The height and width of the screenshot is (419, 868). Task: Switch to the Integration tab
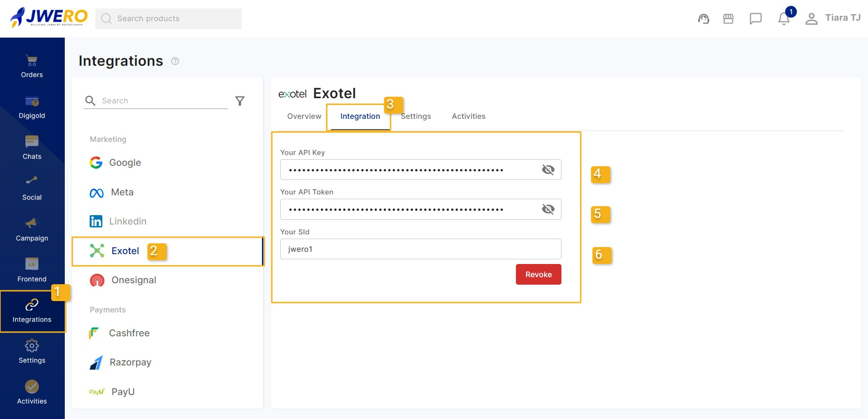point(360,116)
